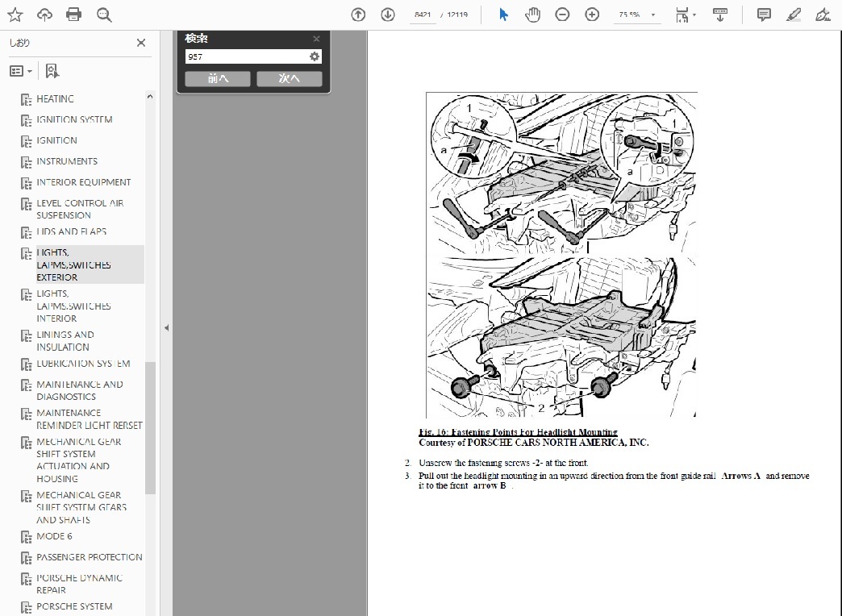Open search settings gear in search box
Image resolution: width=842 pixels, height=616 pixels.
[x=315, y=56]
